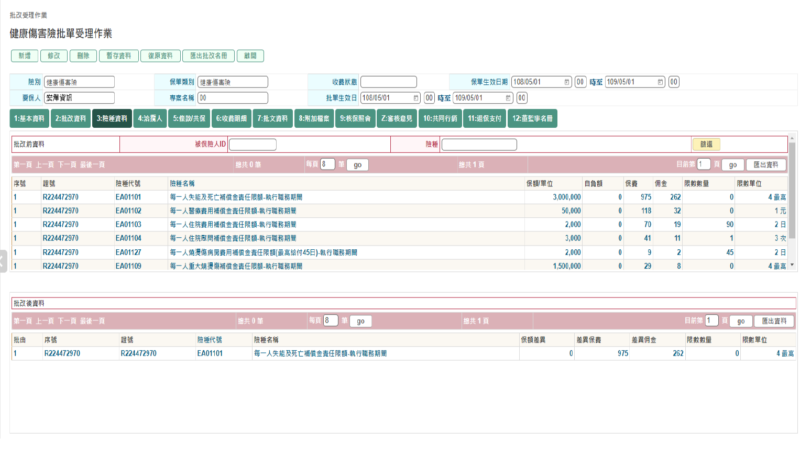
Task: Click the yellow 篩選 filter button
Action: pyautogui.click(x=706, y=144)
